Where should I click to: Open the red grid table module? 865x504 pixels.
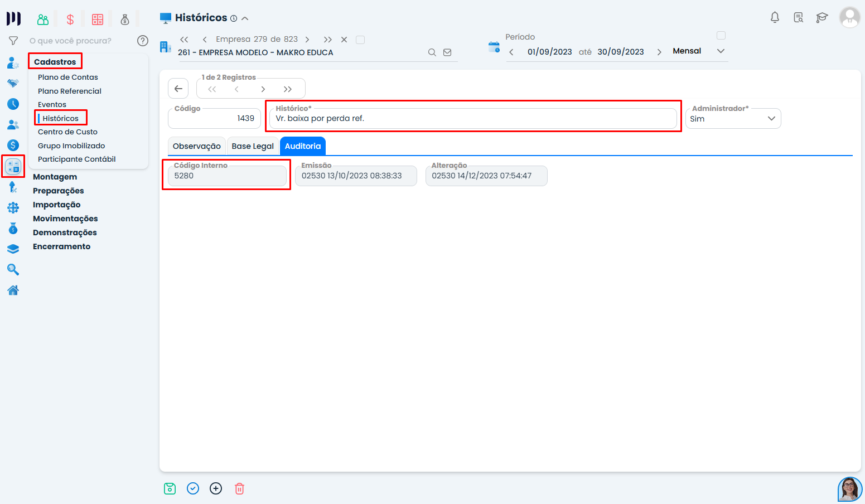coord(98,20)
